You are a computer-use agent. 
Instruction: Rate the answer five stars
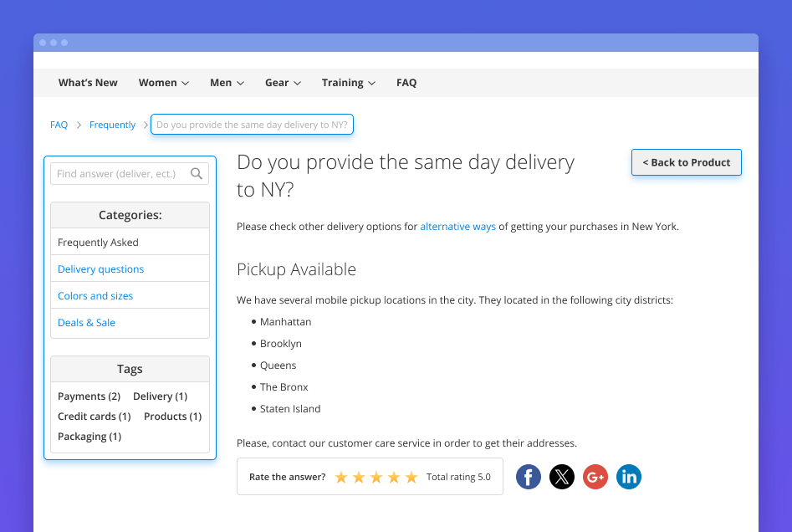pyautogui.click(x=411, y=477)
